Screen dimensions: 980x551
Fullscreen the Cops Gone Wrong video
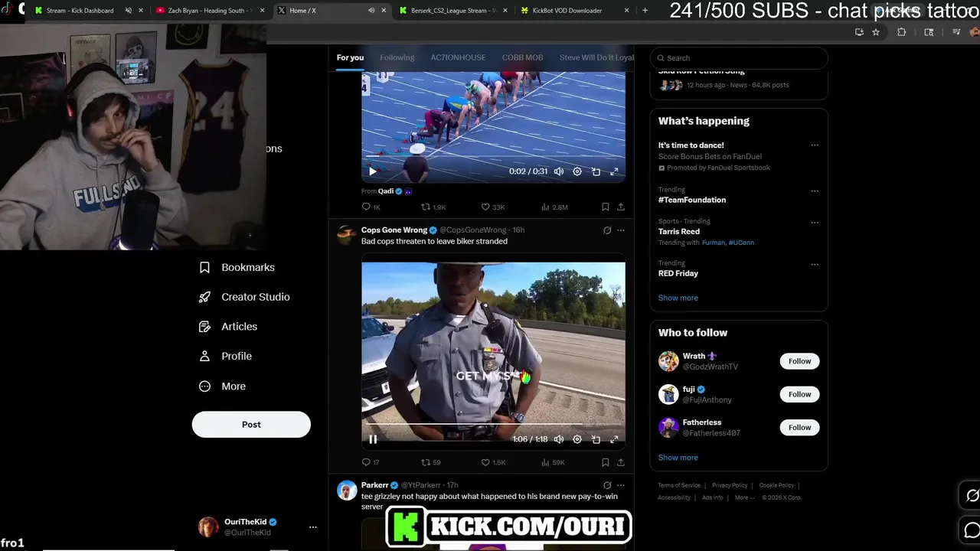(x=614, y=439)
